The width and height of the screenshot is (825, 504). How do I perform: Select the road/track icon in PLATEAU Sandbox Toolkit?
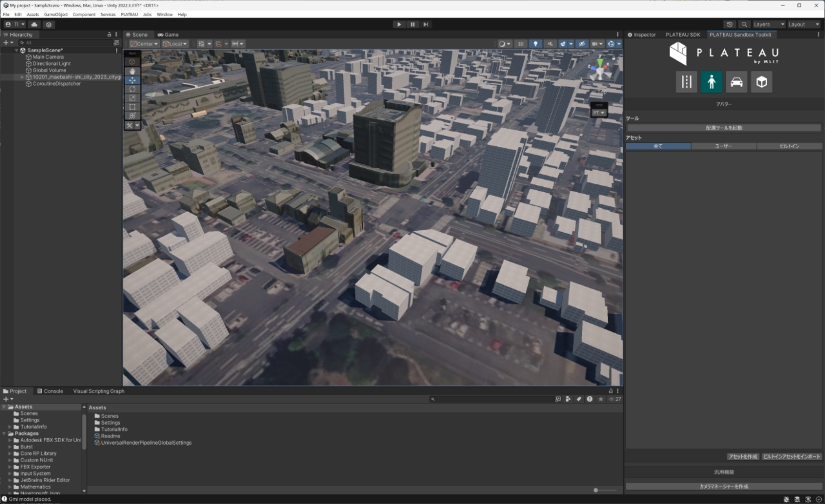(686, 82)
